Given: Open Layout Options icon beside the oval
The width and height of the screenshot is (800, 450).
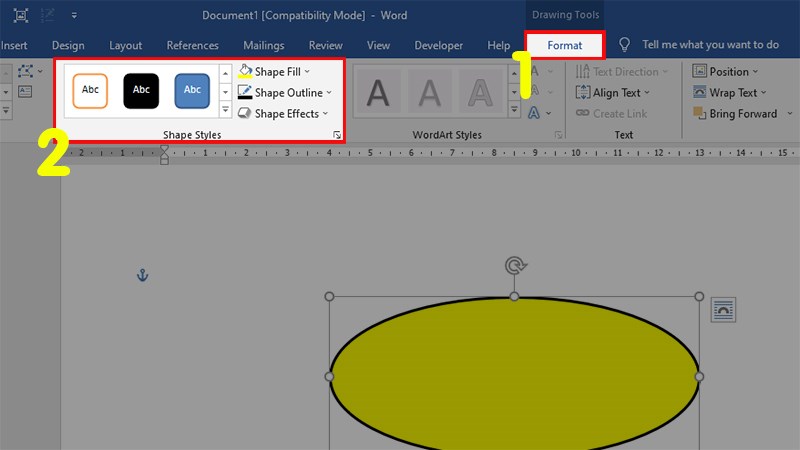Looking at the screenshot, I should (x=722, y=310).
